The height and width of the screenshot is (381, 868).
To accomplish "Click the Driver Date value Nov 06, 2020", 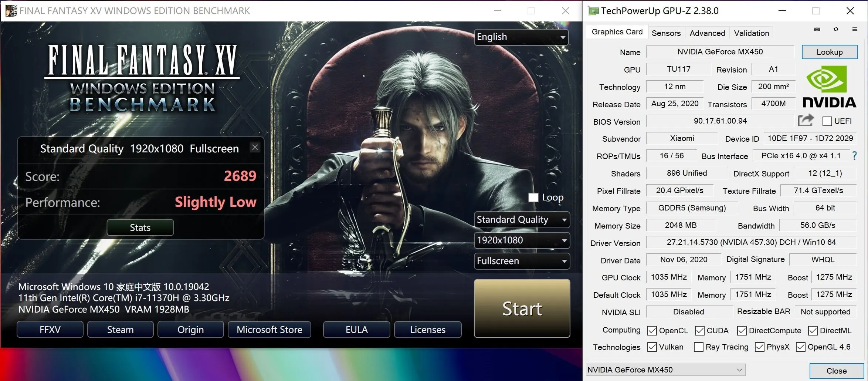I will pos(684,260).
